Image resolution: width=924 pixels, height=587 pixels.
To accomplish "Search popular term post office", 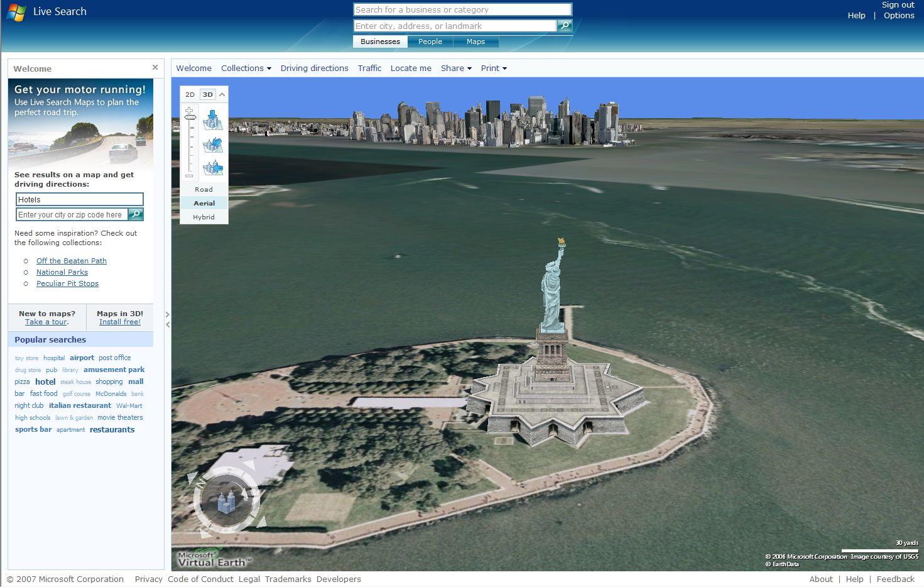I will (x=114, y=358).
